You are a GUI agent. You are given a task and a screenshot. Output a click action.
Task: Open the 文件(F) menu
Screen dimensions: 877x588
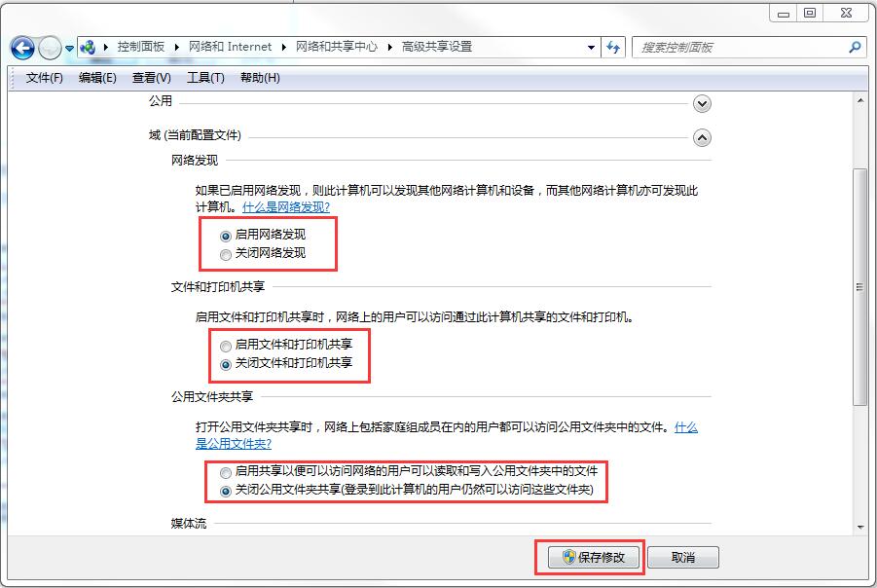tap(44, 78)
